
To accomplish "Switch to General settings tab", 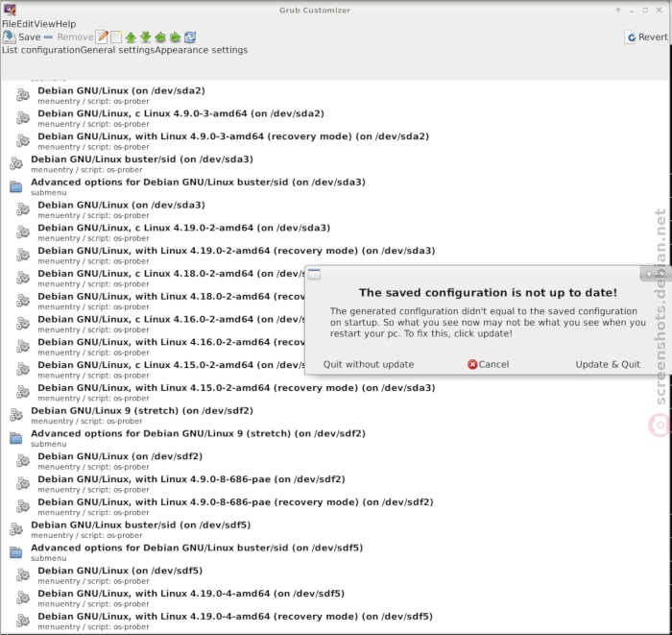I will (117, 50).
